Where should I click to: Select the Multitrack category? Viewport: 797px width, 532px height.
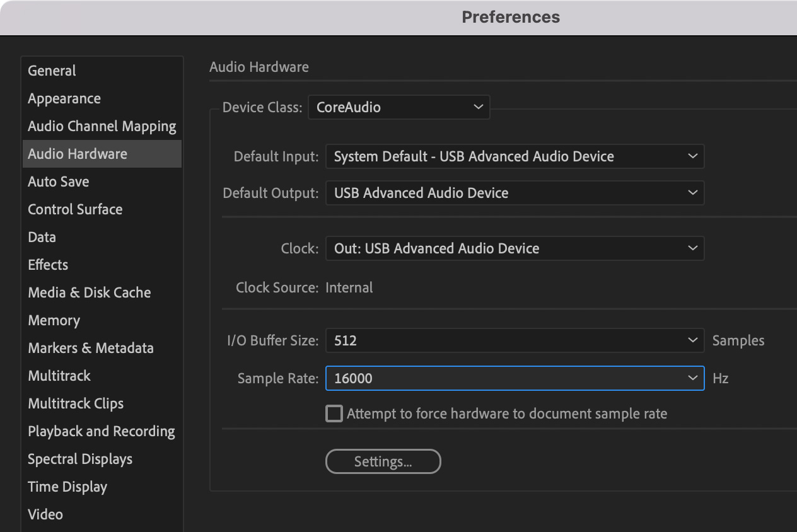(102, 376)
